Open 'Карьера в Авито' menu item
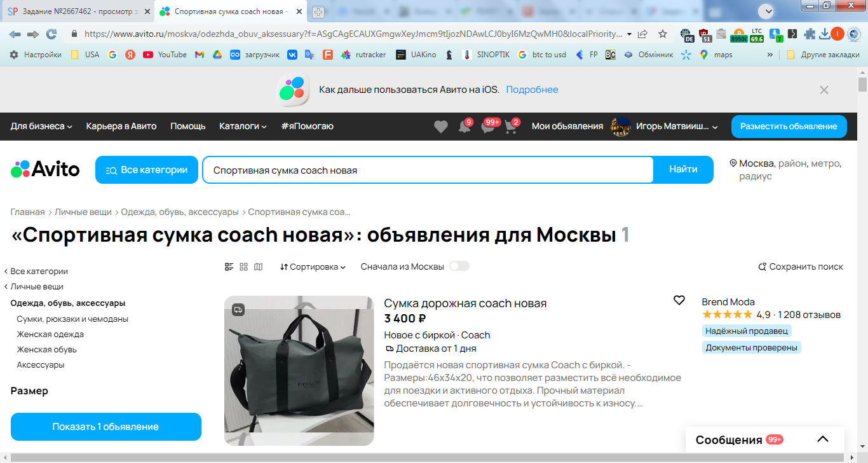This screenshot has height=463, width=868. click(x=121, y=127)
